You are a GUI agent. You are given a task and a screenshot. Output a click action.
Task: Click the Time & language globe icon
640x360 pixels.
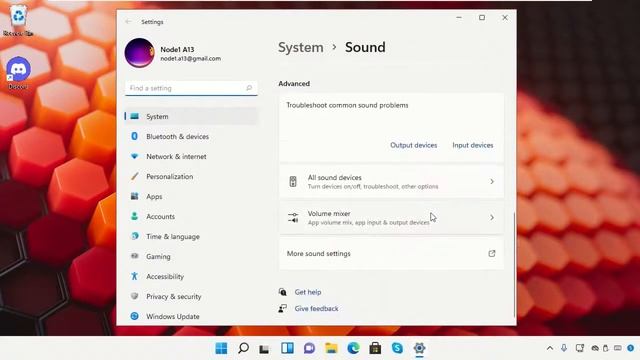134,236
